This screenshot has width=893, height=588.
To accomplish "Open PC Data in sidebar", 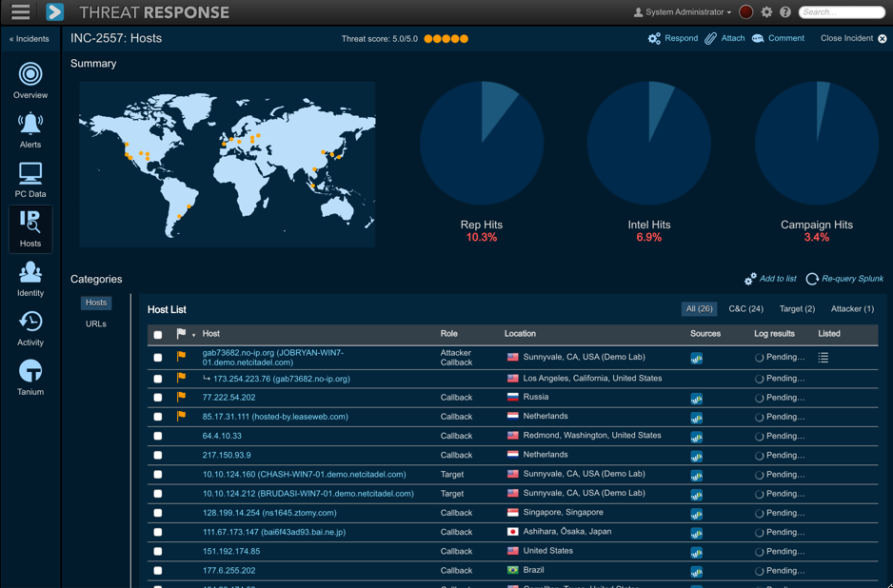I will pyautogui.click(x=30, y=175).
